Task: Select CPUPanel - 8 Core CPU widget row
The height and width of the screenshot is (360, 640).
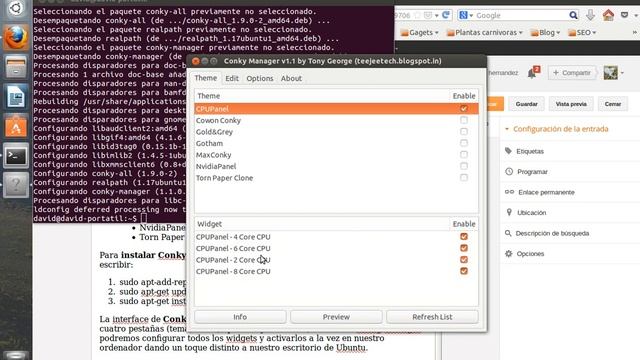Action: pyautogui.click(x=336, y=271)
